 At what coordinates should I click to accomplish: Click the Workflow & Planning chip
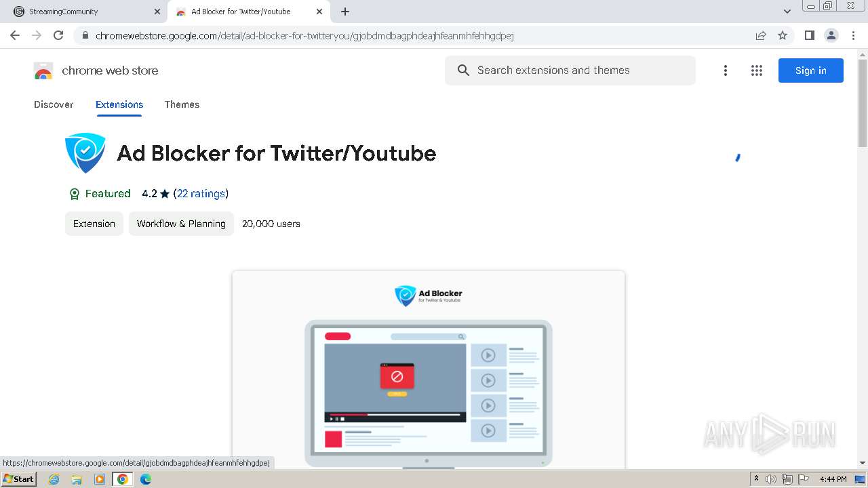[x=181, y=224]
